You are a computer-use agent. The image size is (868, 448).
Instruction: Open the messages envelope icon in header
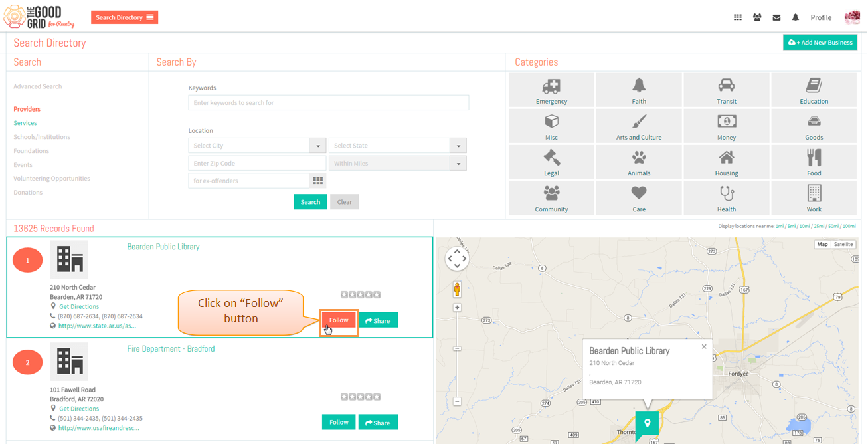coord(776,18)
